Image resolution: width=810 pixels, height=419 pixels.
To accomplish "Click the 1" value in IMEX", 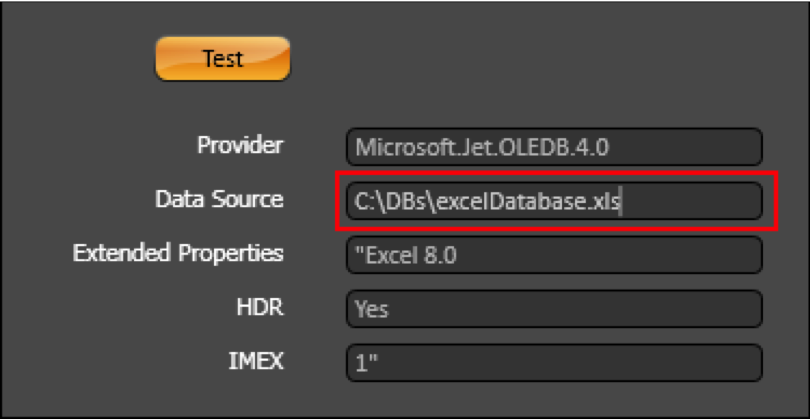I will point(364,363).
